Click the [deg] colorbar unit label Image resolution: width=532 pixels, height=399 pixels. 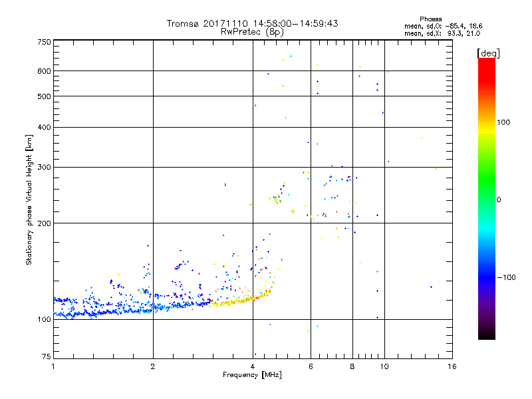[488, 53]
